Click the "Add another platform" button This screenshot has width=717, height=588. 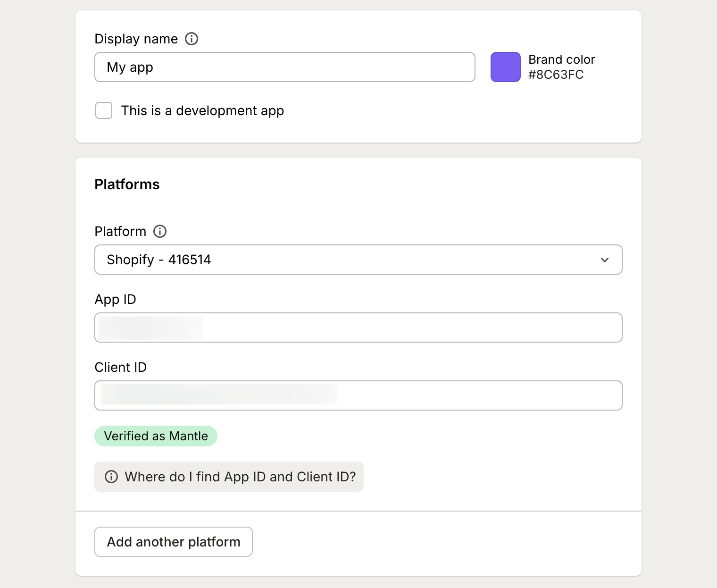point(173,542)
